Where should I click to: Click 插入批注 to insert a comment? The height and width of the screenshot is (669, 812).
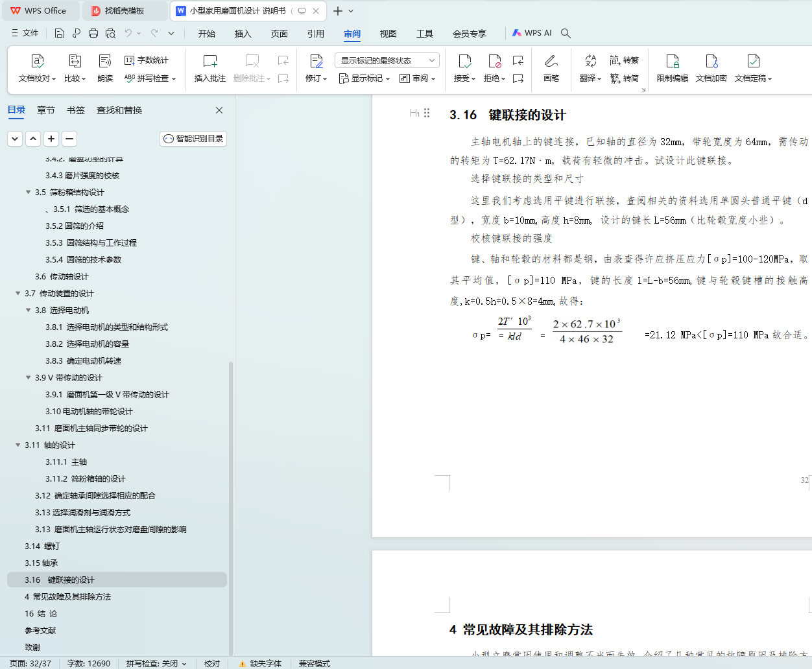pyautogui.click(x=210, y=68)
